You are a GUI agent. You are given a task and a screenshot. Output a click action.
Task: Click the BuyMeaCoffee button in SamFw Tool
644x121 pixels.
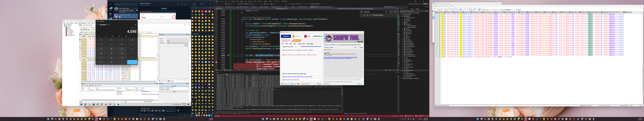pyautogui.click(x=306, y=84)
